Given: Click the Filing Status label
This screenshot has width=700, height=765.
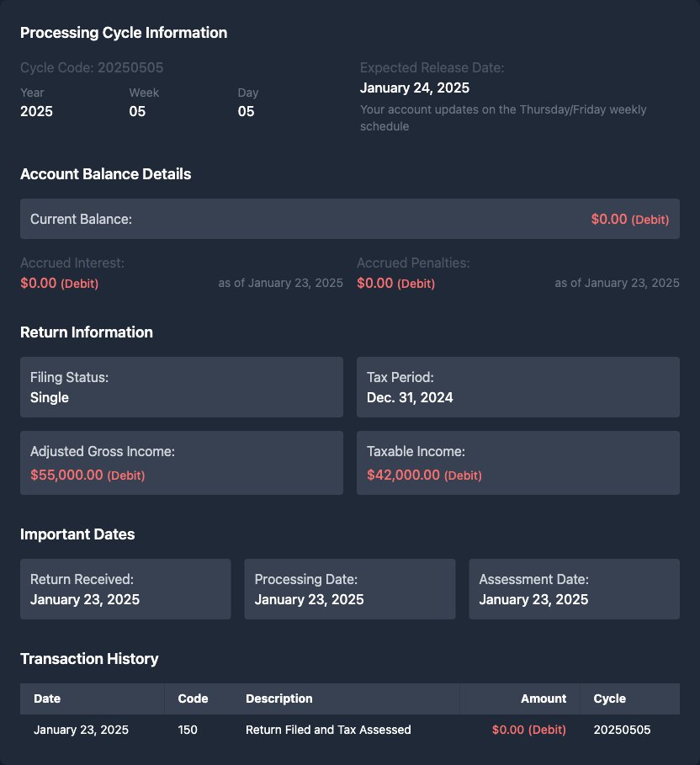Looking at the screenshot, I should pyautogui.click(x=69, y=377).
